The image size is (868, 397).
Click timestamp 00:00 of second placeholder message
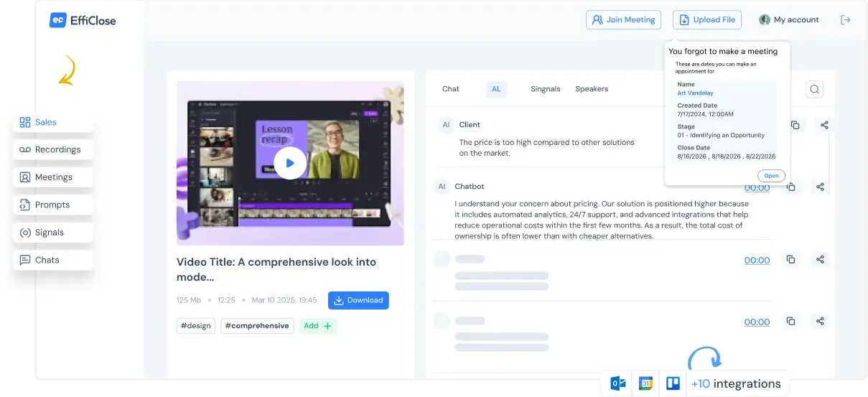pos(757,322)
